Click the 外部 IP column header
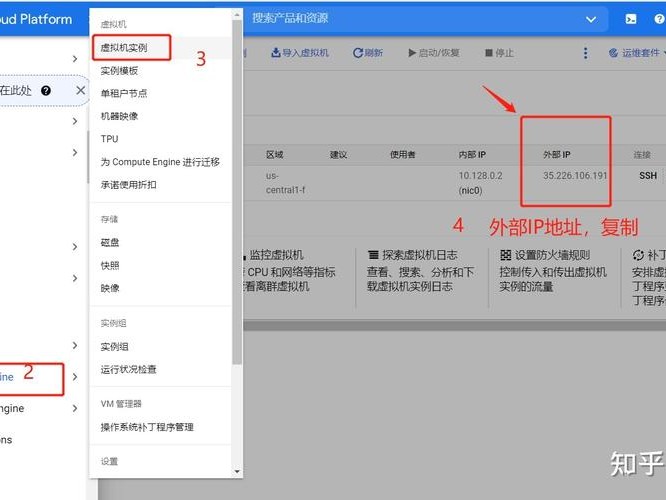 tap(556, 155)
